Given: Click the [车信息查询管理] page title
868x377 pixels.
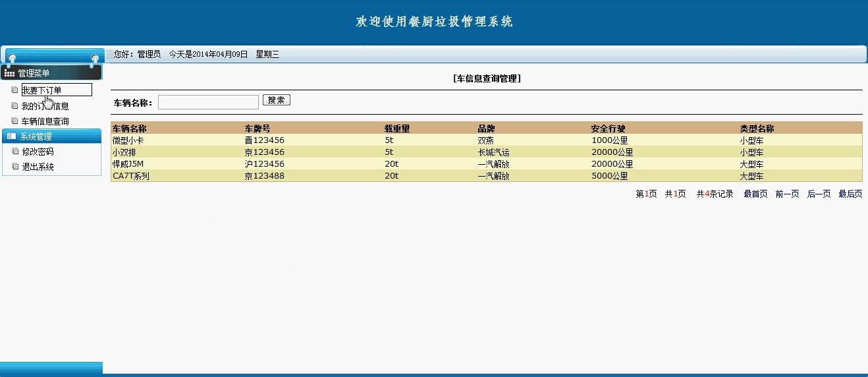Looking at the screenshot, I should point(487,78).
